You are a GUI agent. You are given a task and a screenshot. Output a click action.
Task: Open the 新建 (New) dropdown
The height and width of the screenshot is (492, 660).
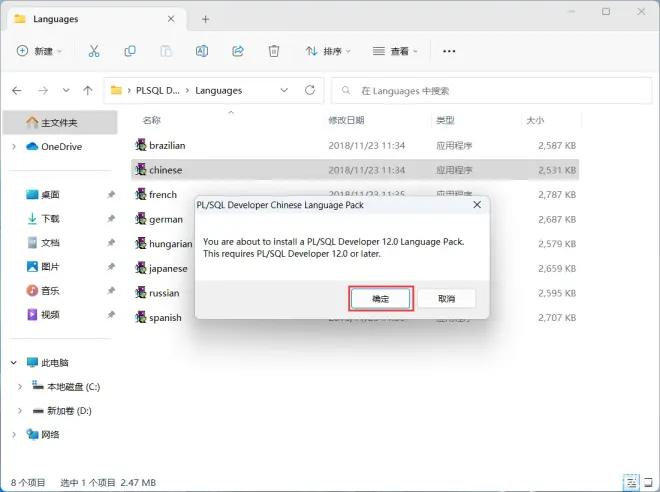point(39,51)
